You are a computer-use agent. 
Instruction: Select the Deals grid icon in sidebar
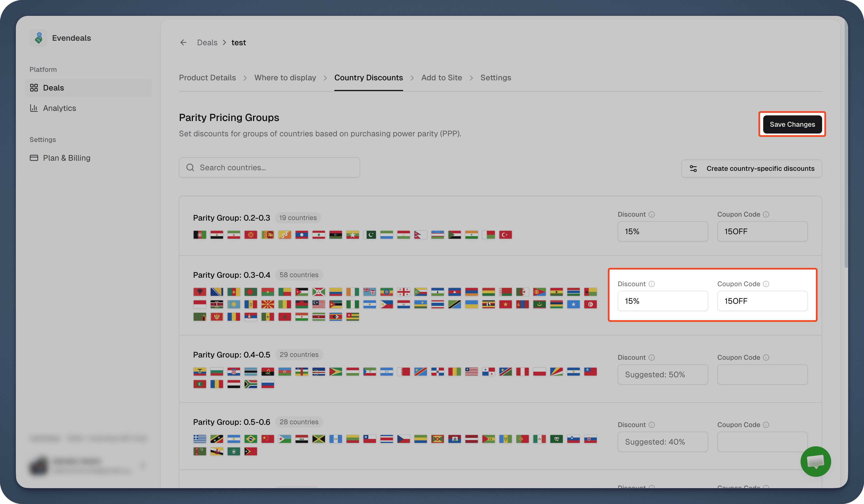pyautogui.click(x=34, y=88)
